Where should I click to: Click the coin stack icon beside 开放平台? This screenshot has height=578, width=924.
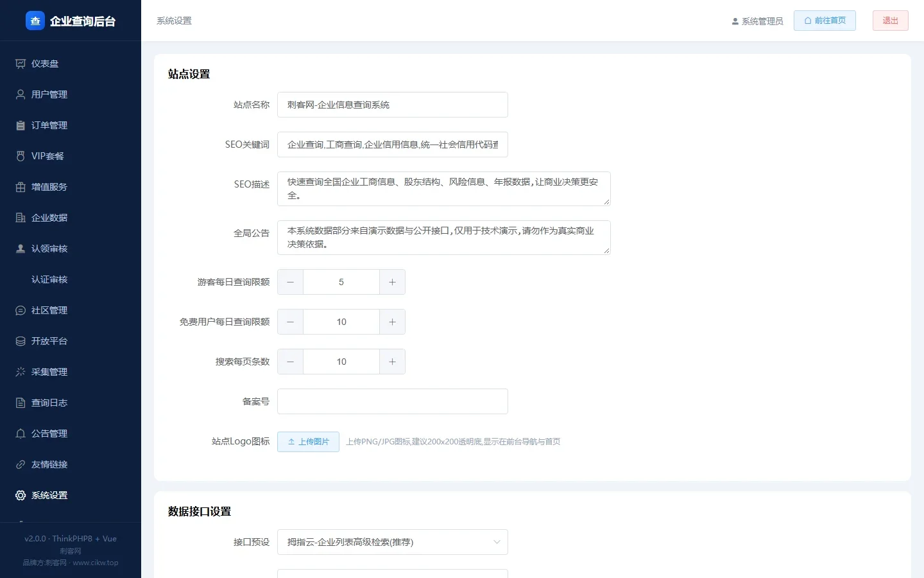pos(21,341)
